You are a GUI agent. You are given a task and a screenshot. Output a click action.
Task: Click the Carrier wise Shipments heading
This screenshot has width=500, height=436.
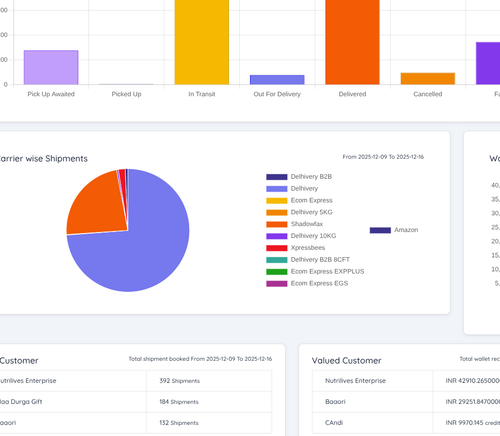pyautogui.click(x=43, y=159)
